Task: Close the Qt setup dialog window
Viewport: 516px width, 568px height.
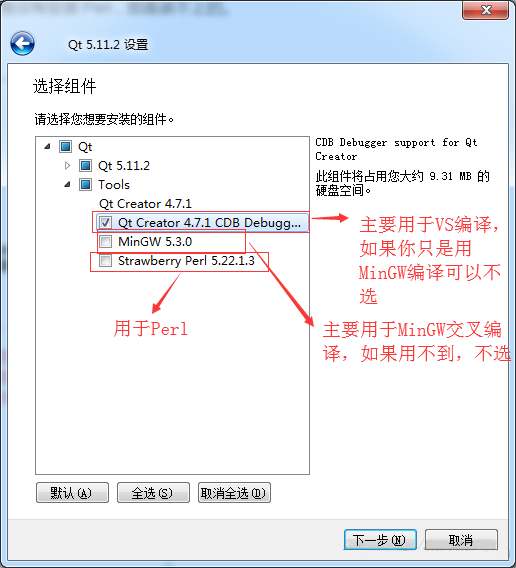Action: point(486,10)
